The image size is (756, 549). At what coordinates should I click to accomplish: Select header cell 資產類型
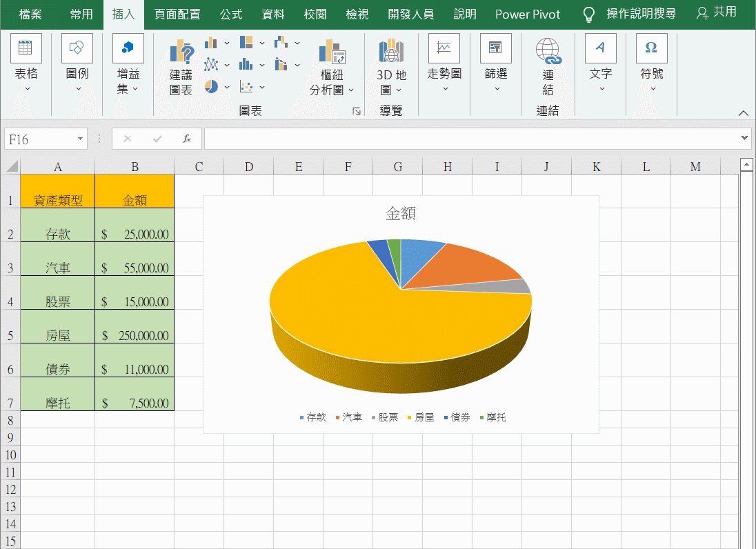57,191
